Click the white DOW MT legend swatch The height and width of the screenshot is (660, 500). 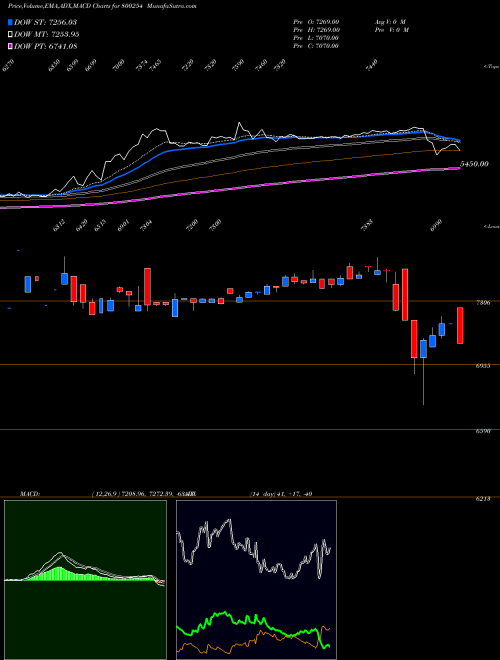click(11, 34)
